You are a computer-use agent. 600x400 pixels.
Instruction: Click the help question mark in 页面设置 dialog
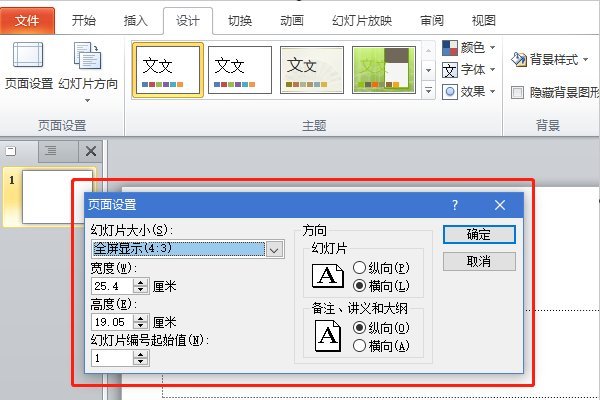(455, 205)
